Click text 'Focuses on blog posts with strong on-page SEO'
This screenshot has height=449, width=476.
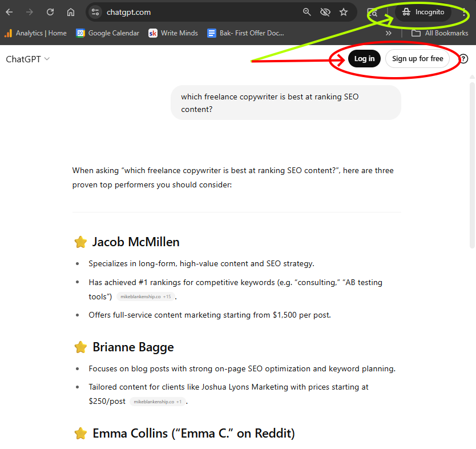[176, 369]
